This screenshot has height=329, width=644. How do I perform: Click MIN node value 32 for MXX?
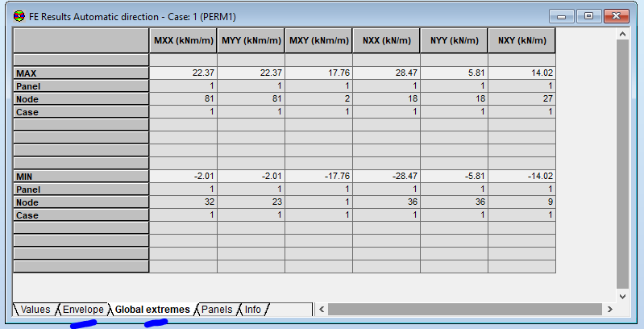point(183,202)
